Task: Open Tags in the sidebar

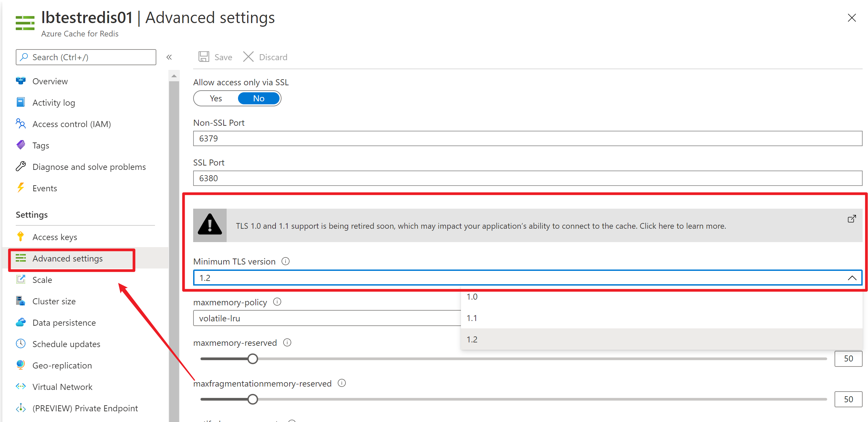Action: pos(41,145)
